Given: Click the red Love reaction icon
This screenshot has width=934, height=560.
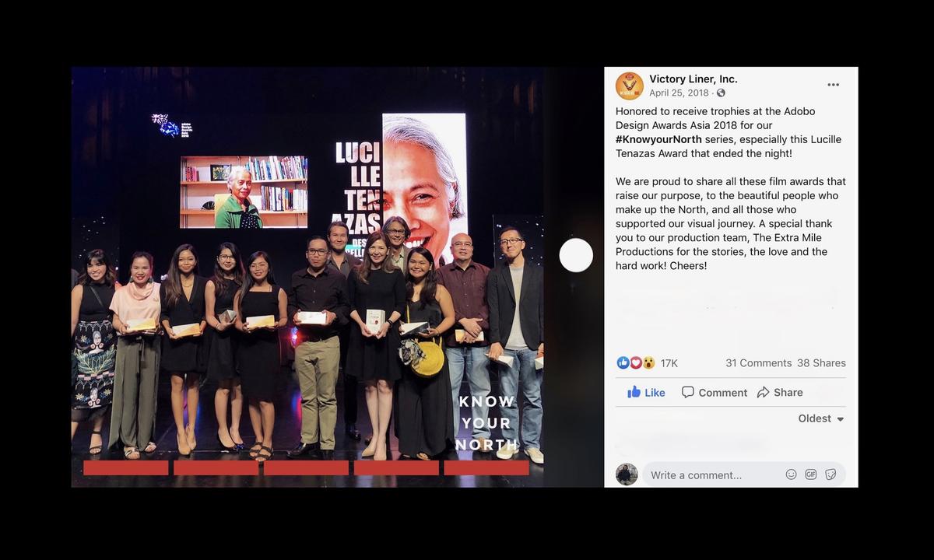Looking at the screenshot, I should (635, 362).
